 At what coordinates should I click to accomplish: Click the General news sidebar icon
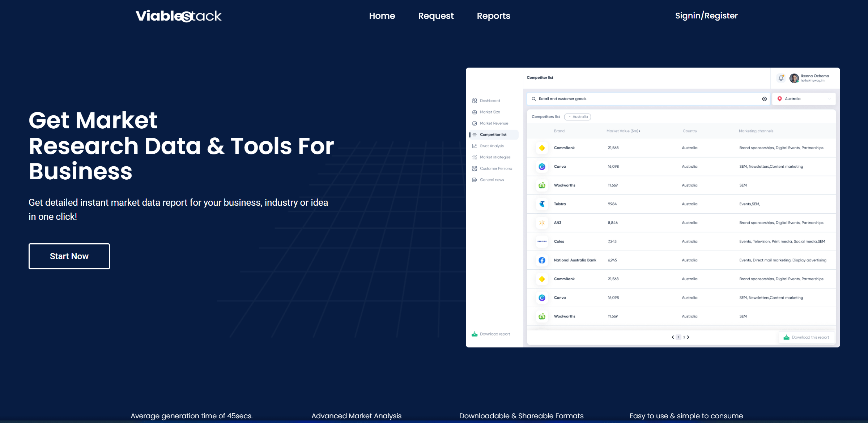click(475, 180)
